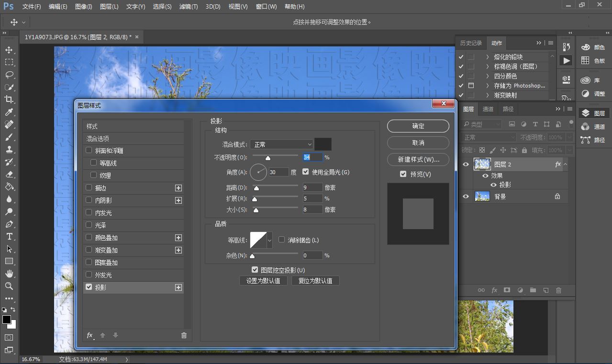Select the Lasso tool in the toolbar
612x364 pixels.
9,75
